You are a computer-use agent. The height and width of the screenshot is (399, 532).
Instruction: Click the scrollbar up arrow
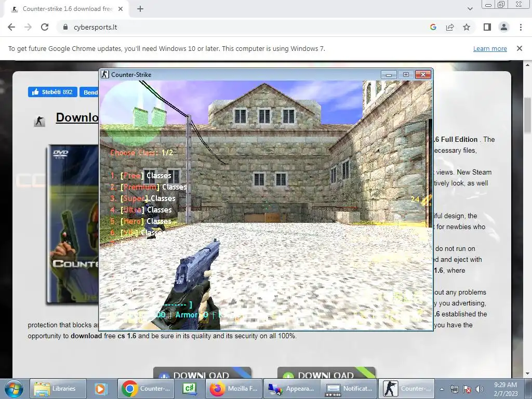(528, 64)
